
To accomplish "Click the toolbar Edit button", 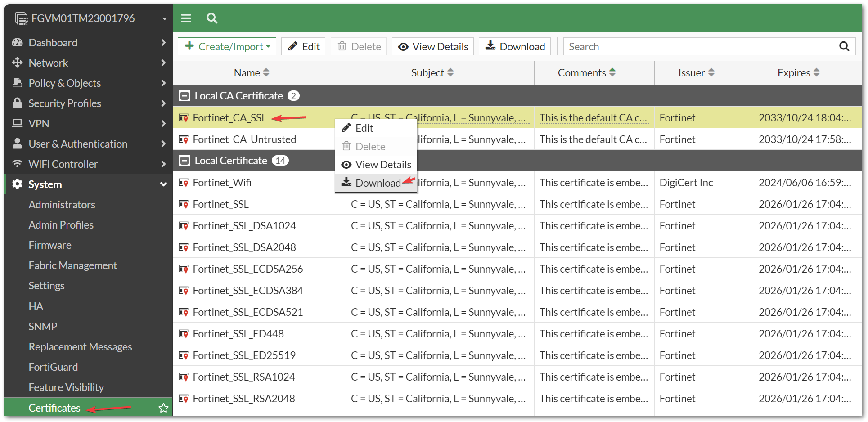I will 304,47.
